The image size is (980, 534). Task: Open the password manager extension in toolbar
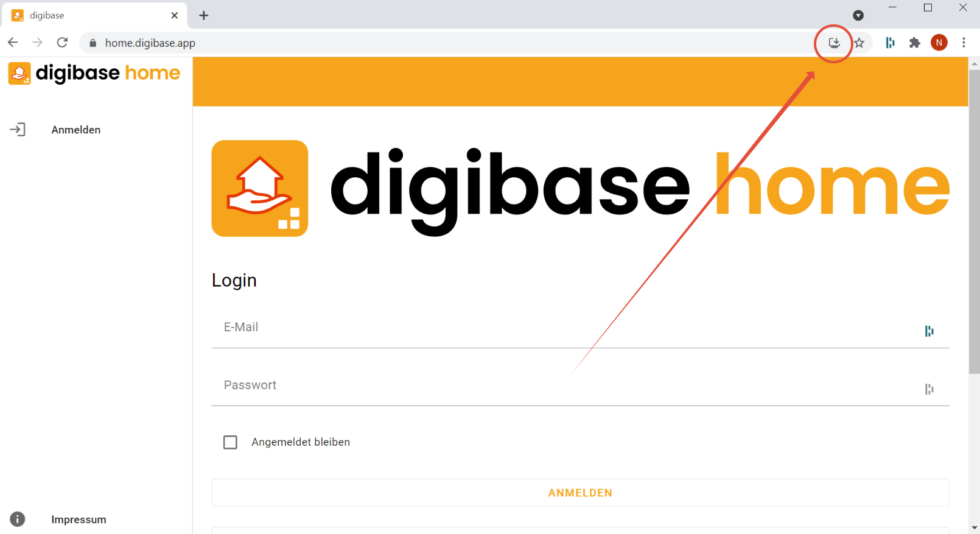890,43
